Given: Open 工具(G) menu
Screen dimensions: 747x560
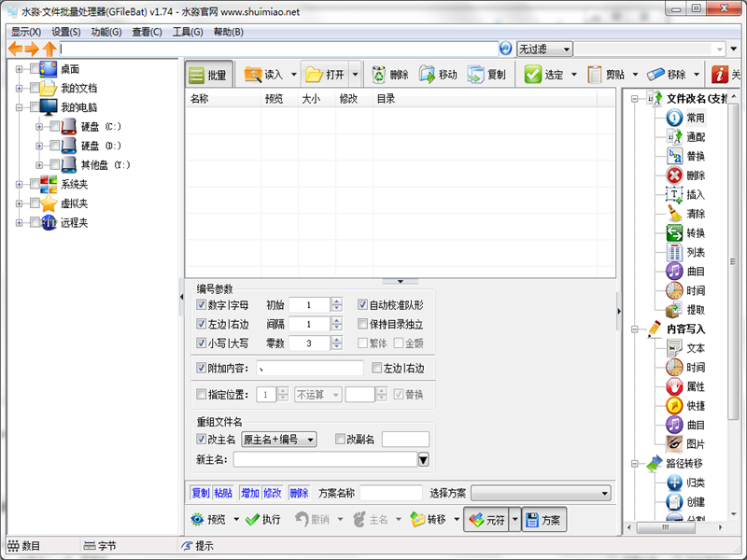Looking at the screenshot, I should [188, 32].
